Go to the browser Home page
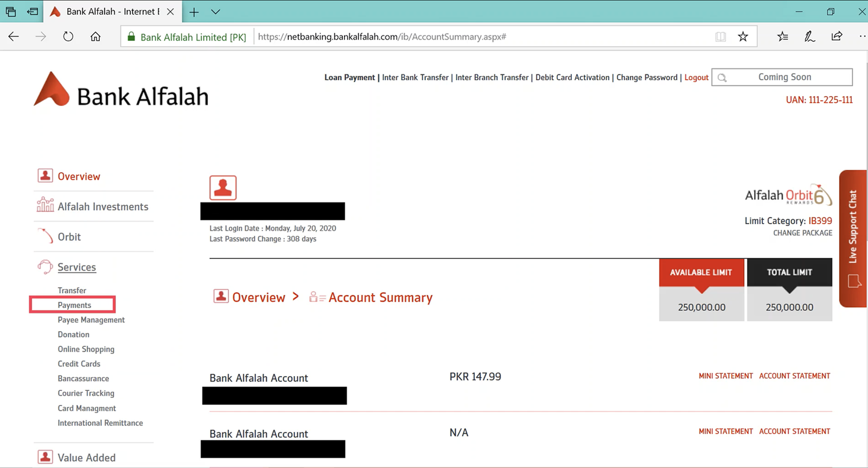The width and height of the screenshot is (868, 468). [95, 36]
